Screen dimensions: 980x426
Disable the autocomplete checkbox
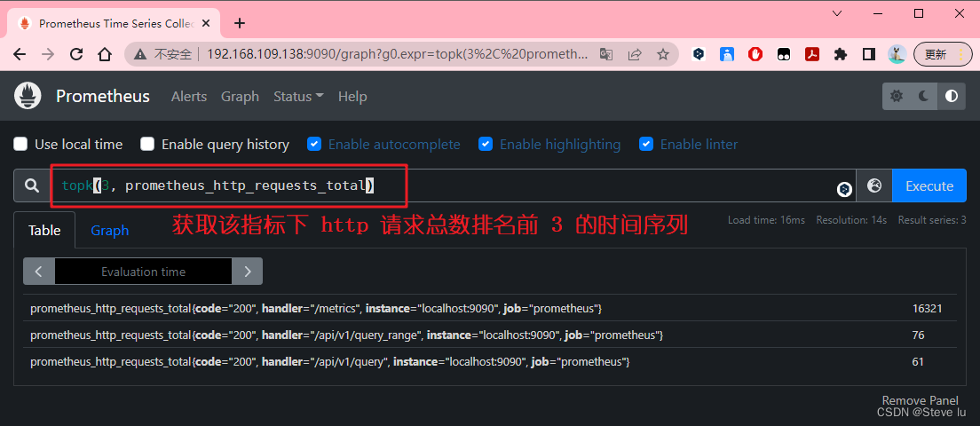(314, 145)
